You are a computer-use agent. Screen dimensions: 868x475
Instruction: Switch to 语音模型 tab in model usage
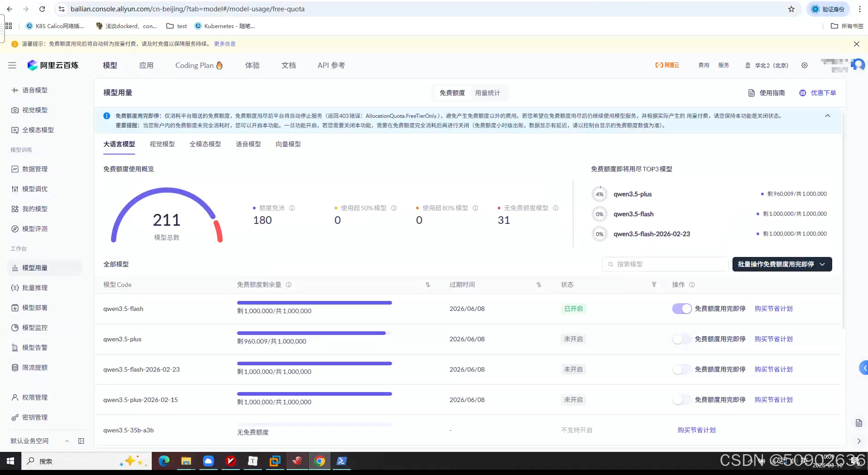click(248, 144)
